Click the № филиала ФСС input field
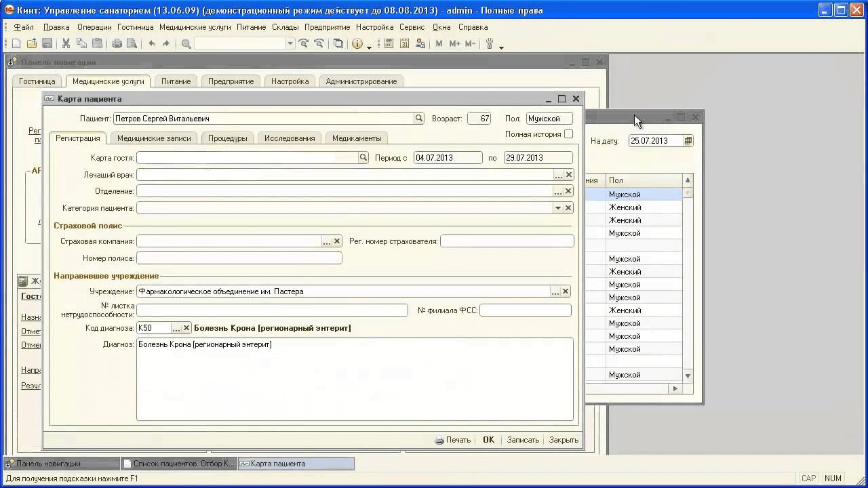The width and height of the screenshot is (868, 488). coord(526,310)
